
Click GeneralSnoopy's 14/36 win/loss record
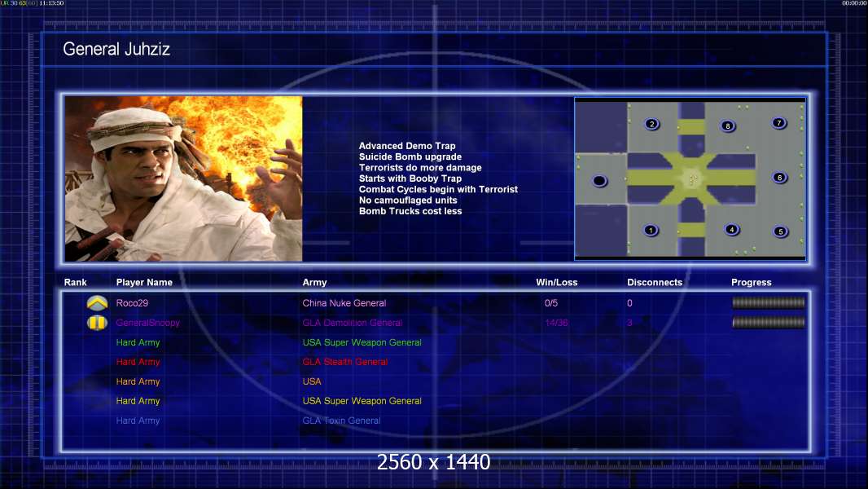click(x=556, y=323)
